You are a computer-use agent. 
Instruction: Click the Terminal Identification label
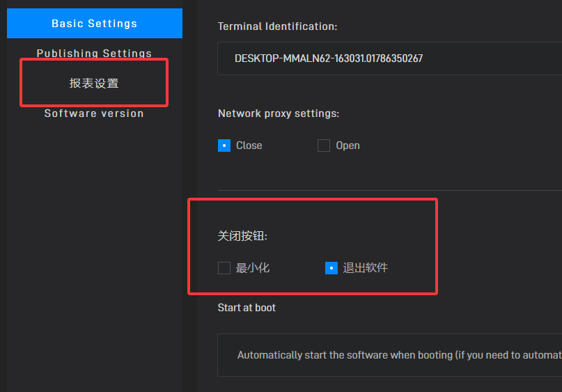277,26
